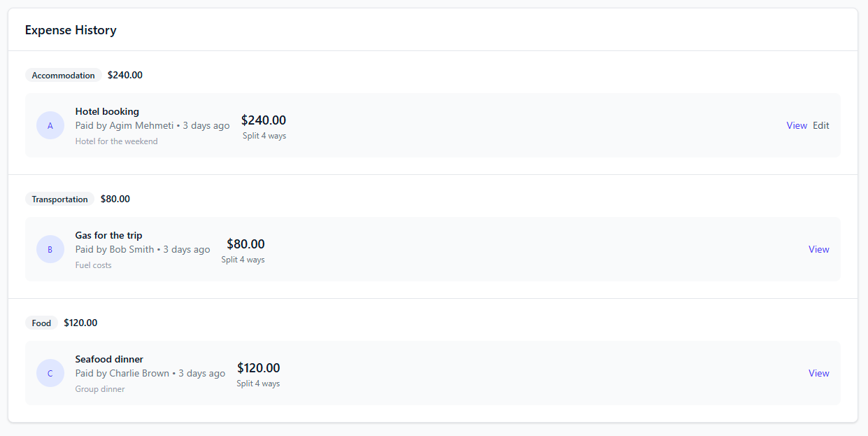
Task: Select the Gas for the trip expense card
Action: coord(434,249)
